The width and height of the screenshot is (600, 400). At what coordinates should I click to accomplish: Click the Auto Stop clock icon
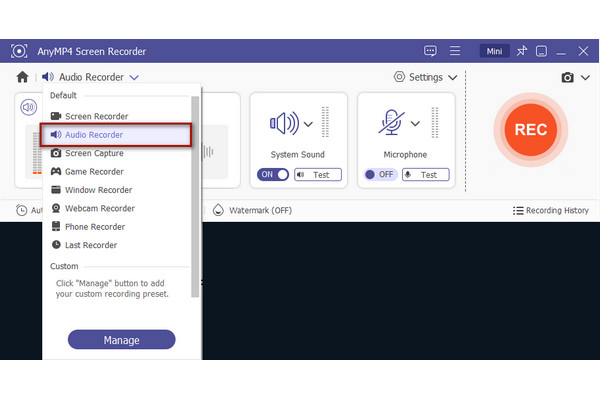point(21,210)
